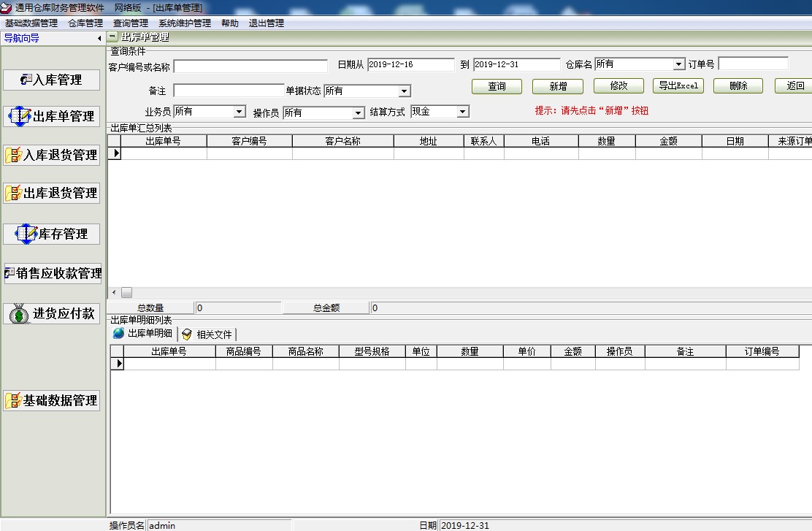This screenshot has width=812, height=531.
Task: Click the 查询 button
Action: point(497,86)
